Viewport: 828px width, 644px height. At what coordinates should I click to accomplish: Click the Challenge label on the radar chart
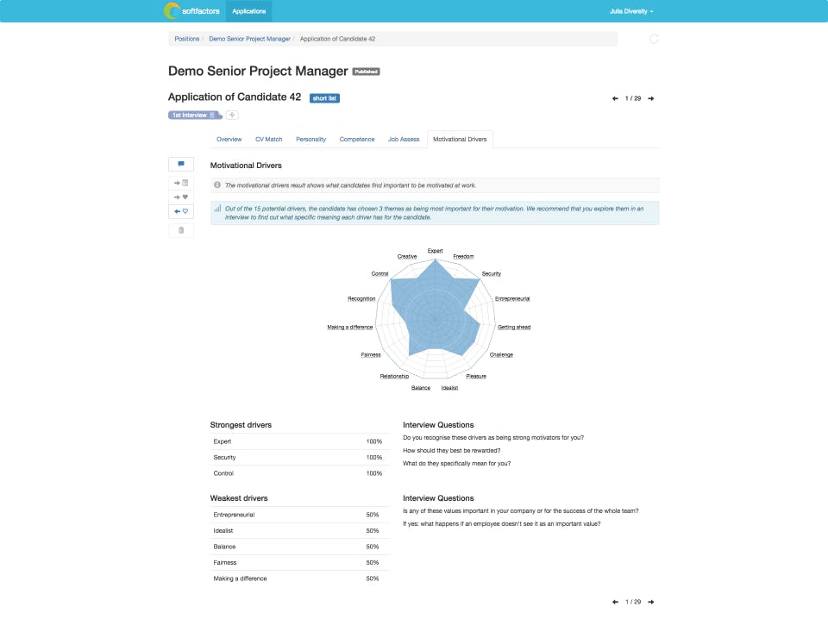click(x=501, y=354)
